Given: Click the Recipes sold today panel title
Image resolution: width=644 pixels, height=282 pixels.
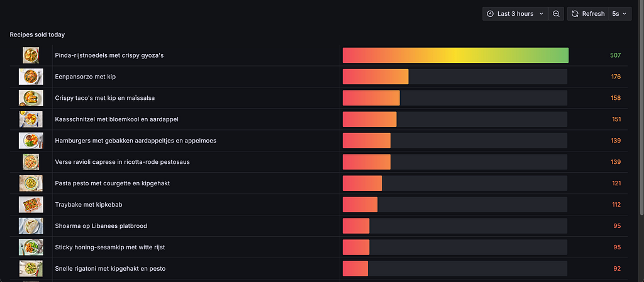Looking at the screenshot, I should [37, 35].
